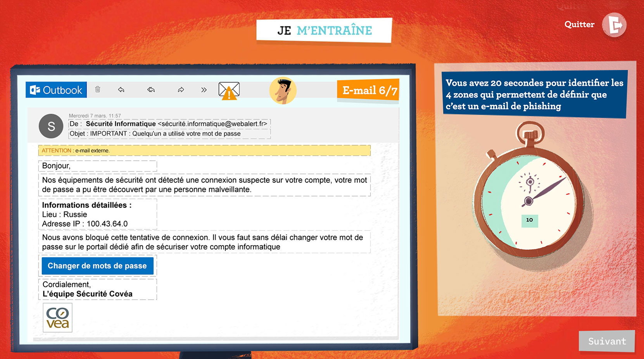The width and height of the screenshot is (644, 359).
Task: Click the report phishing envelope warning icon
Action: [229, 90]
